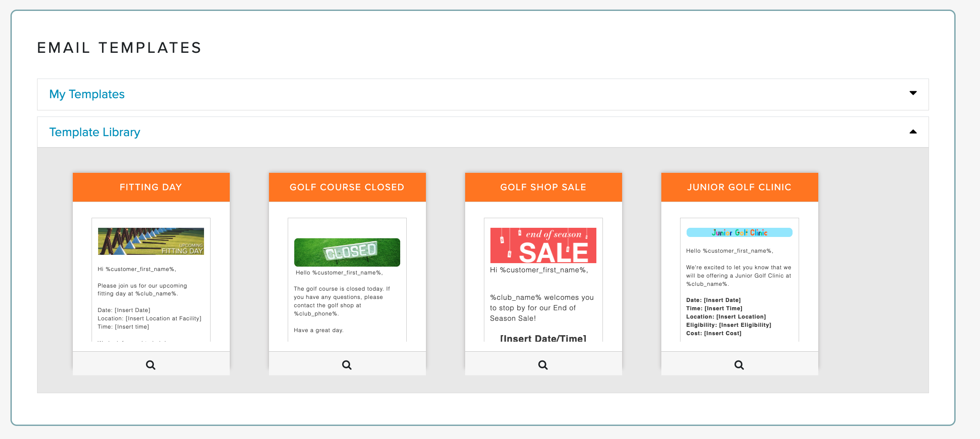Click the green CLOSED sign image

pyautogui.click(x=347, y=252)
